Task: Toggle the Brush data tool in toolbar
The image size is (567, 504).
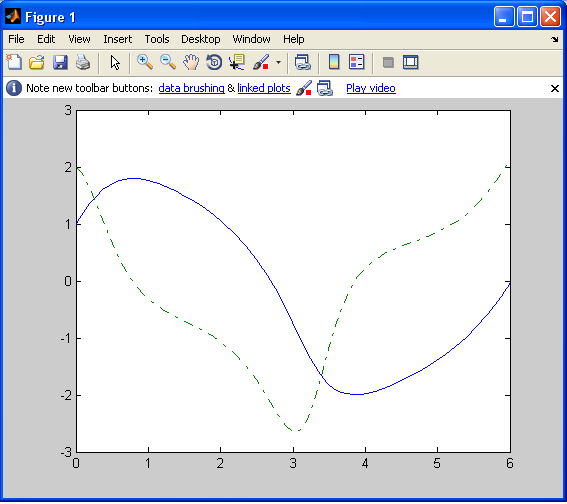Action: click(261, 62)
